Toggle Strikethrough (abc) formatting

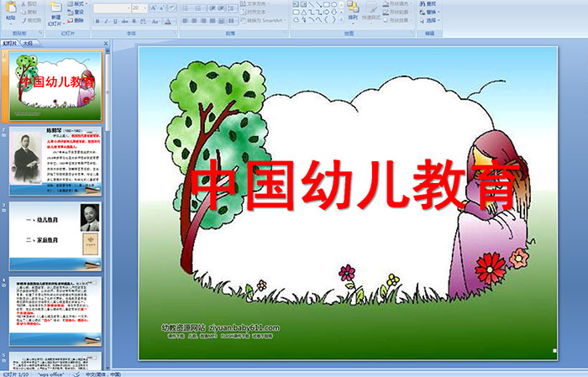[x=124, y=21]
